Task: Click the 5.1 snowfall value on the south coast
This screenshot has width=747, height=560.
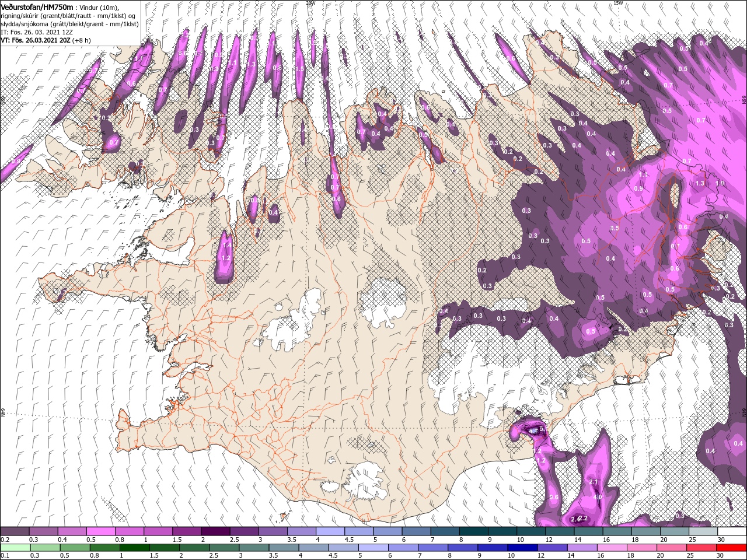Action: pyautogui.click(x=544, y=429)
